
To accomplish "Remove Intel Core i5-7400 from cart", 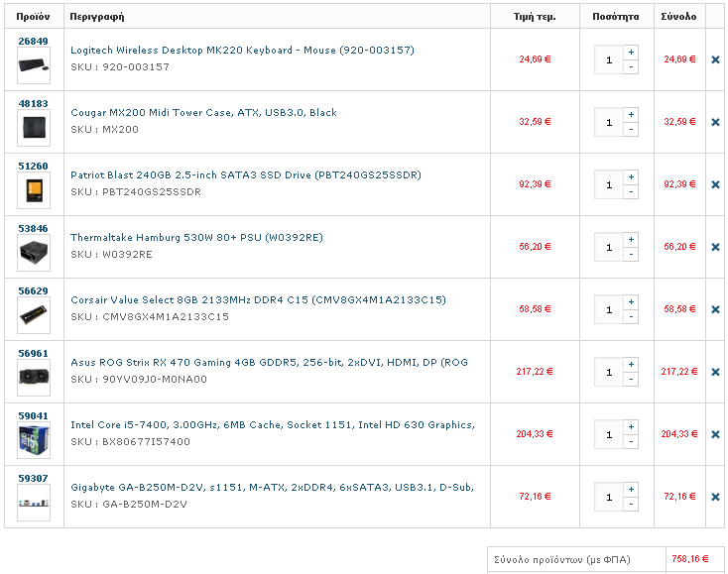I will [715, 434].
